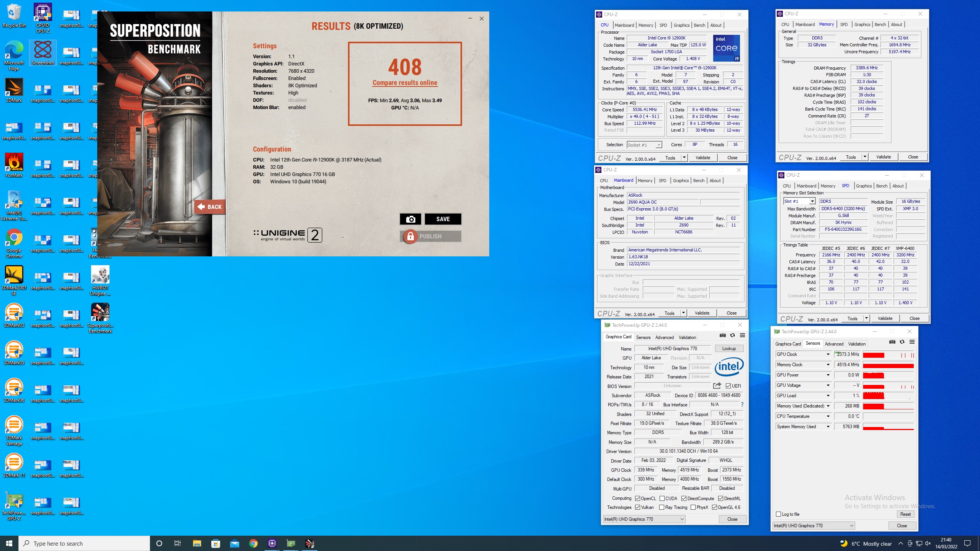Open About tab in CPU-Z Mainboard window
The width and height of the screenshot is (980, 551).
pos(715,181)
